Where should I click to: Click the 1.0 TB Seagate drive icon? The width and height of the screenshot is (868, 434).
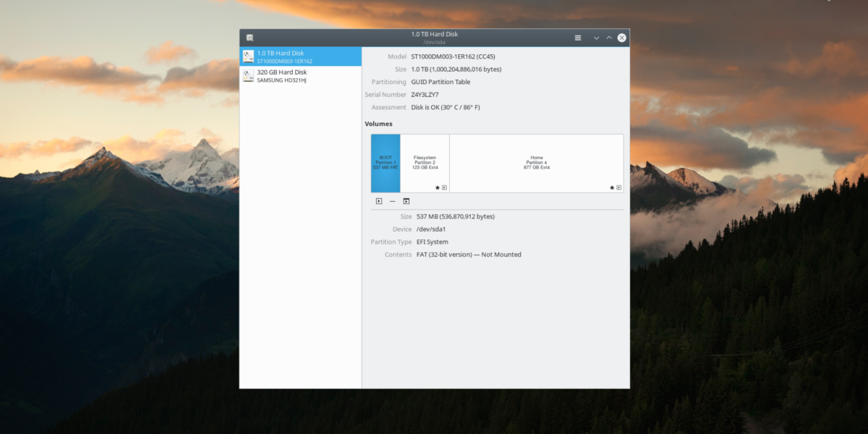248,56
